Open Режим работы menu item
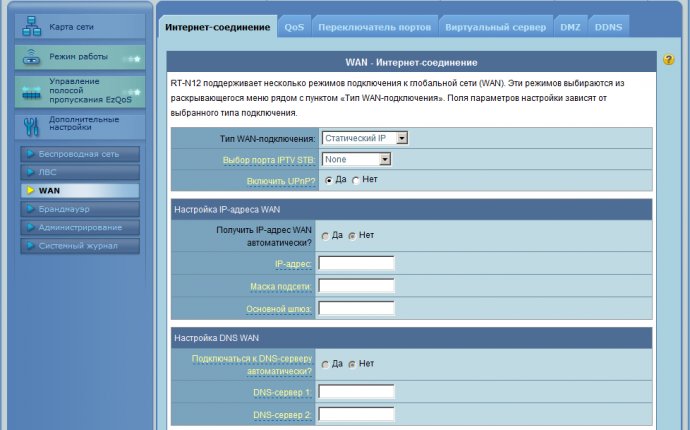 coord(80,57)
